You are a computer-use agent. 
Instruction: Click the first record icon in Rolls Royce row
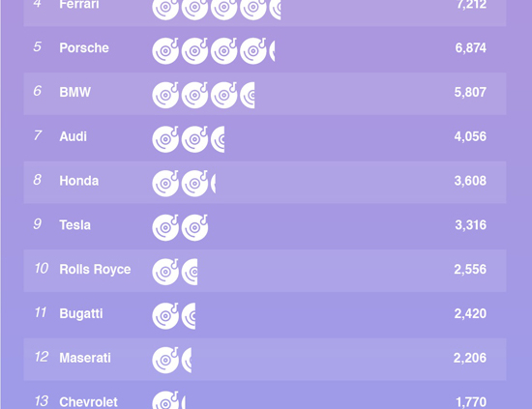[x=165, y=272]
